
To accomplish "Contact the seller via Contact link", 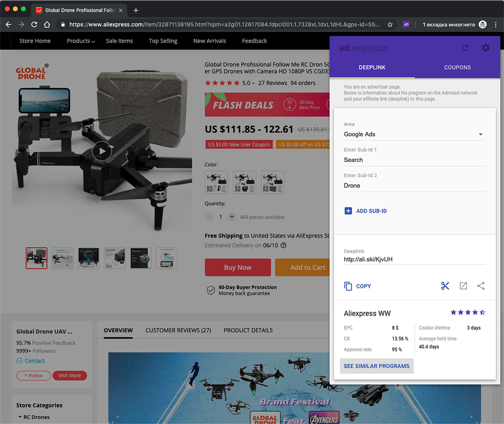I will [x=31, y=361].
